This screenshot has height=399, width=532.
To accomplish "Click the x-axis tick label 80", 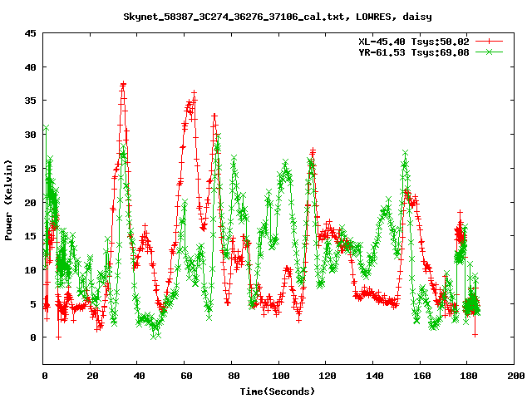I will click(x=234, y=376).
